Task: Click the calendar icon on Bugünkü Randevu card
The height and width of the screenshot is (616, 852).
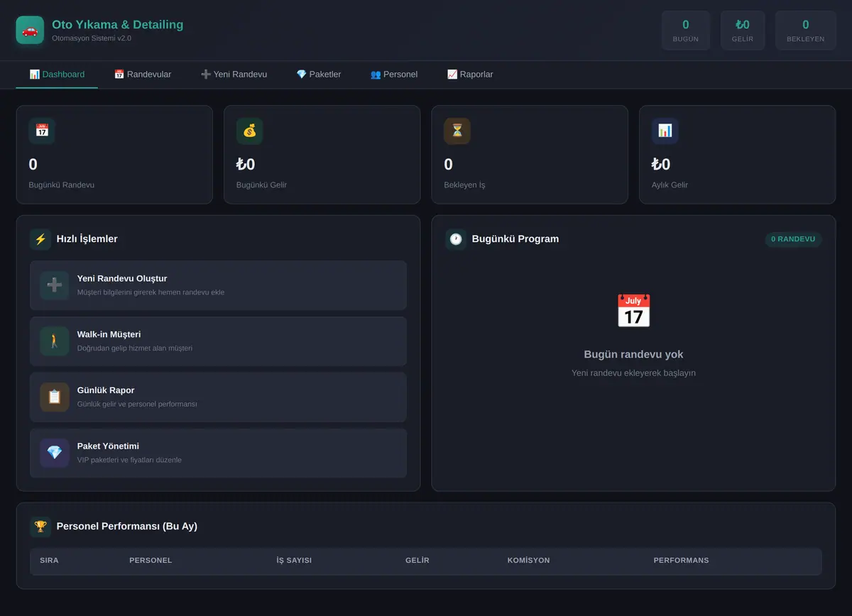Action: point(42,131)
